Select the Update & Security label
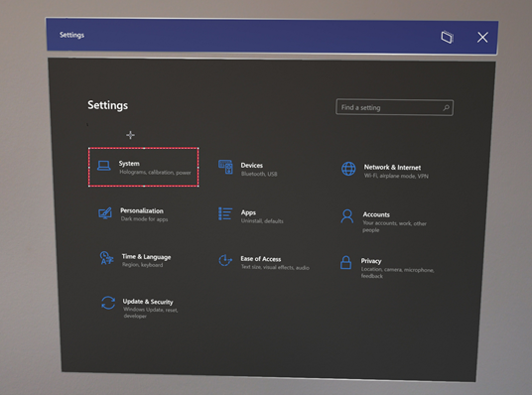The height and width of the screenshot is (395, 532). (x=148, y=302)
